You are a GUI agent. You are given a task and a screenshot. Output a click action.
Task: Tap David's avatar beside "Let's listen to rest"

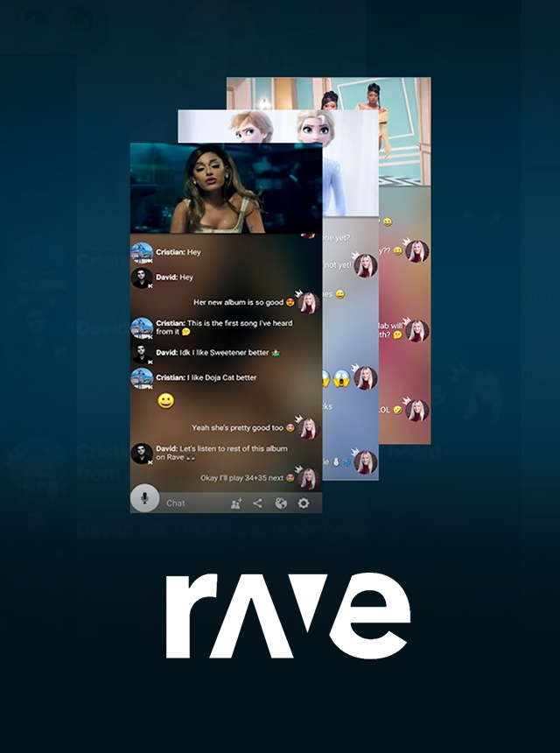(142, 454)
